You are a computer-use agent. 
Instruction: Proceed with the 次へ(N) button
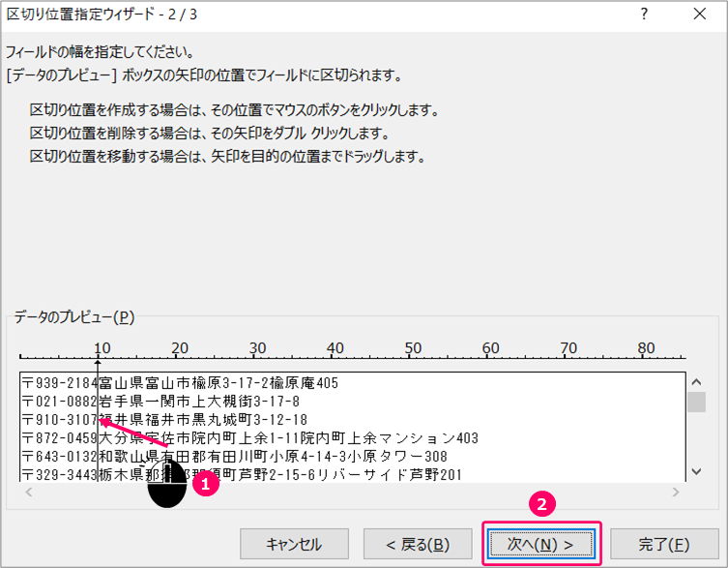click(x=540, y=544)
